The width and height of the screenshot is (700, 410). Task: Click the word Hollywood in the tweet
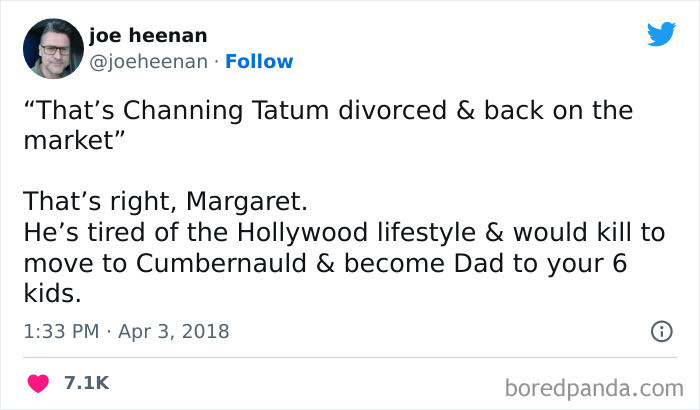tap(296, 233)
